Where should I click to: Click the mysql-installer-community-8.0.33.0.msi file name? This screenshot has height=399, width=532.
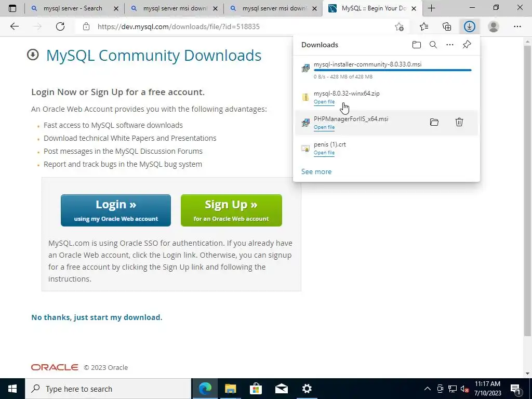pyautogui.click(x=367, y=64)
